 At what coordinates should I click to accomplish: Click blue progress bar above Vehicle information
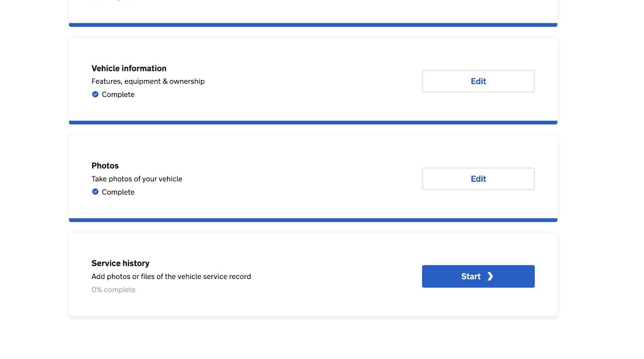(x=313, y=25)
